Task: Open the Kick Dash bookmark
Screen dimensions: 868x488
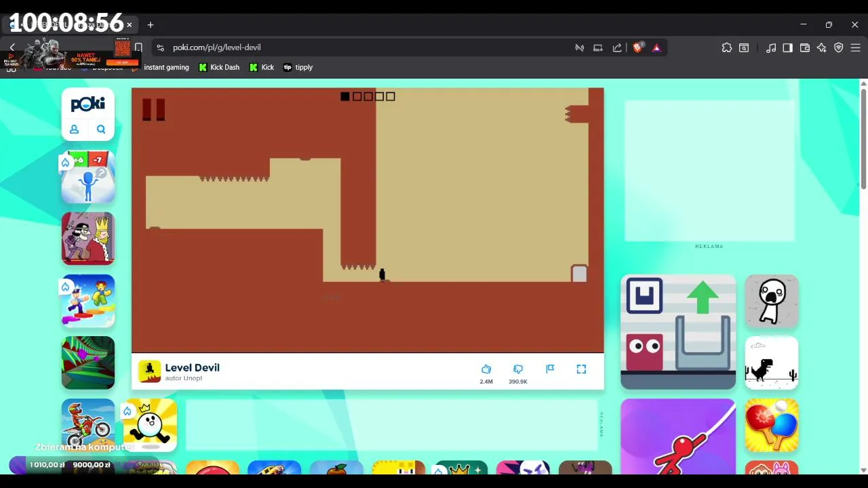Action: (x=219, y=67)
